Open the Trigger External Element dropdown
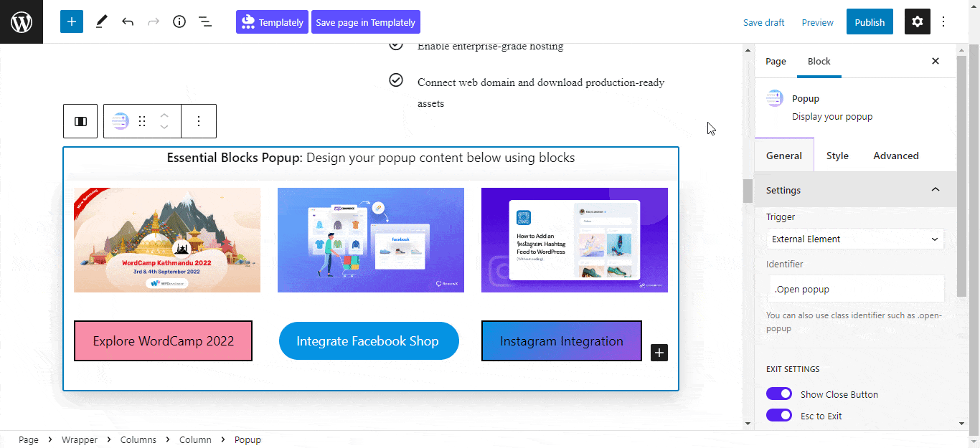980x448 pixels. (854, 239)
